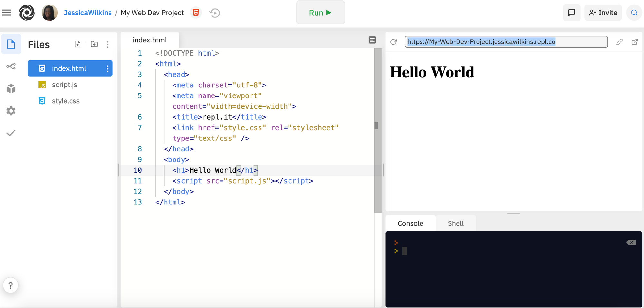Add a new file in Files panel

point(78,44)
